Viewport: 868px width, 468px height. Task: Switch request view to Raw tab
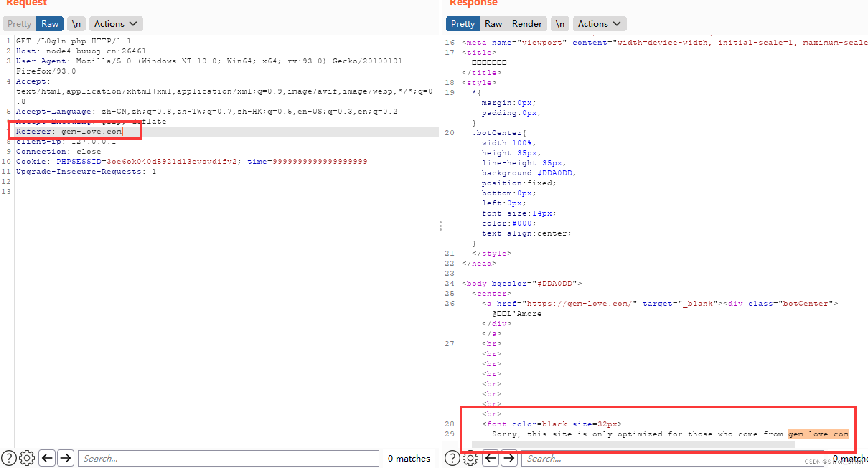50,24
